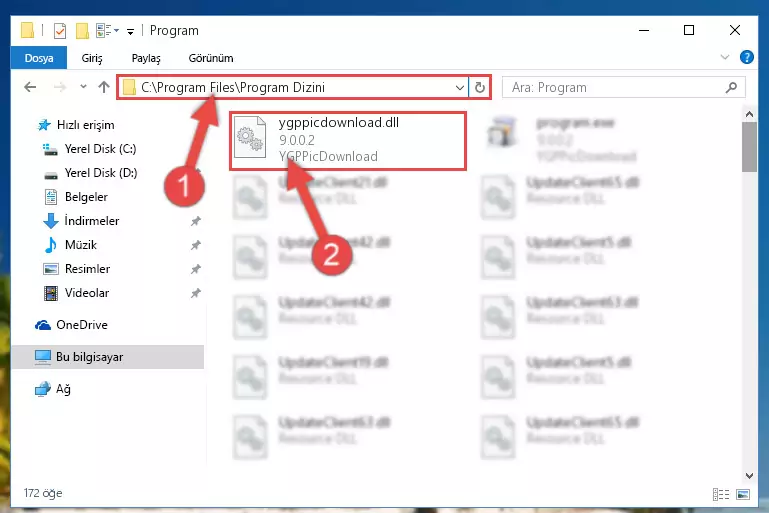
Task: Select the program.exe file
Action: coord(562,139)
